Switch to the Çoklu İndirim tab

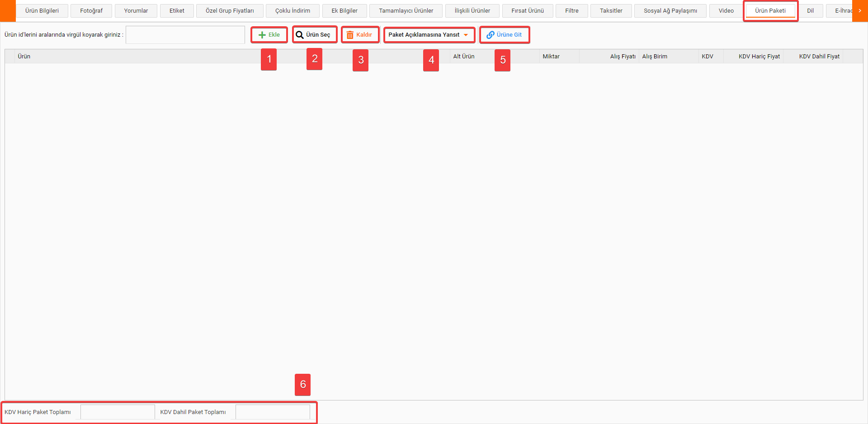click(x=292, y=11)
